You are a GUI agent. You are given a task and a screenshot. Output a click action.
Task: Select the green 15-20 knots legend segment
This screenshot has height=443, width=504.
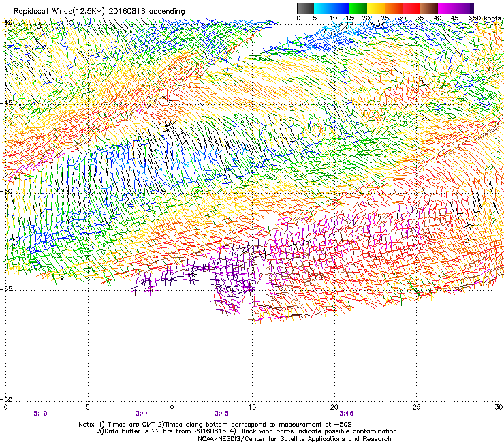[x=358, y=8]
